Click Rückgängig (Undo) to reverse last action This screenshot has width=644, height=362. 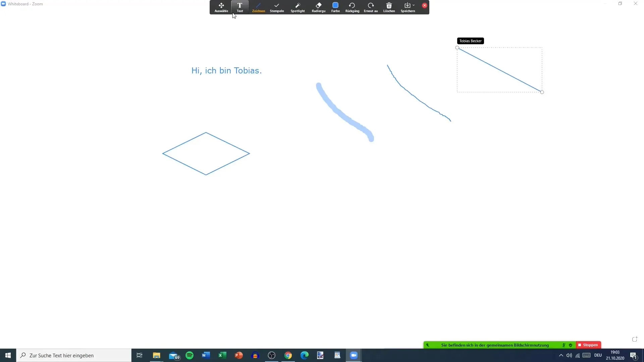352,7
